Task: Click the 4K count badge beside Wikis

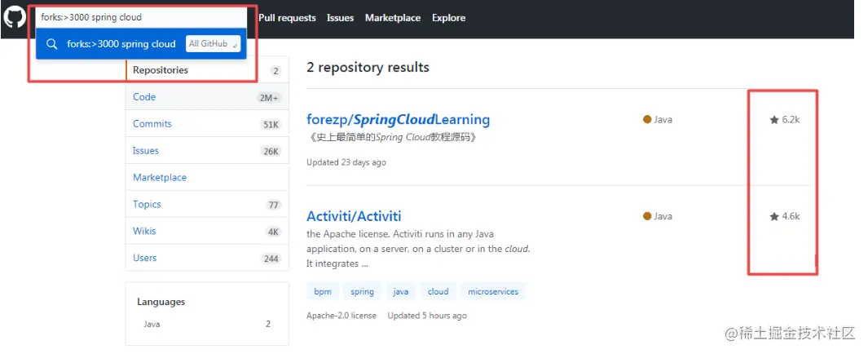Action: [x=273, y=232]
